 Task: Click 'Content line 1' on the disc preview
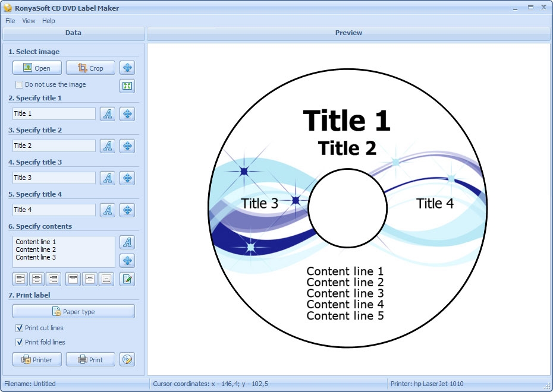click(345, 271)
